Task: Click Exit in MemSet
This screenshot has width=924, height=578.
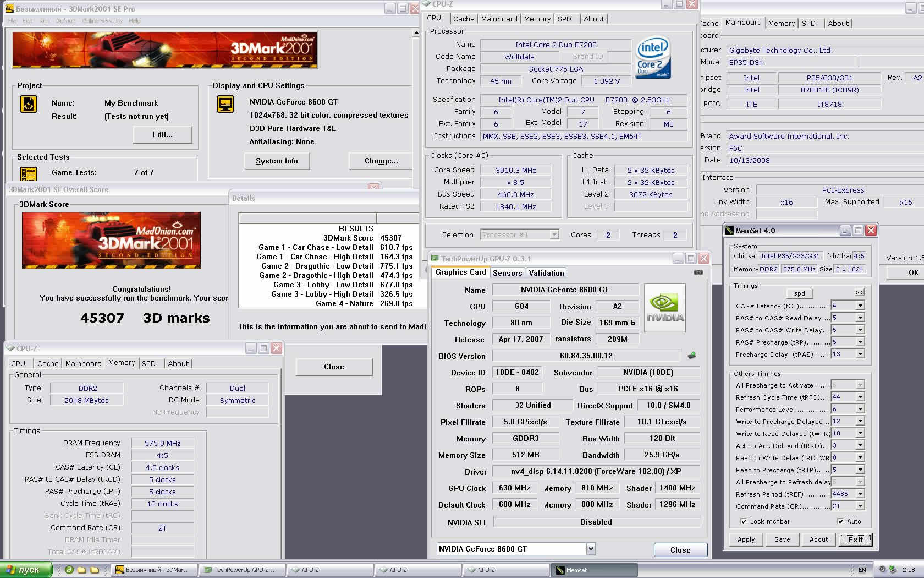Action: (855, 539)
